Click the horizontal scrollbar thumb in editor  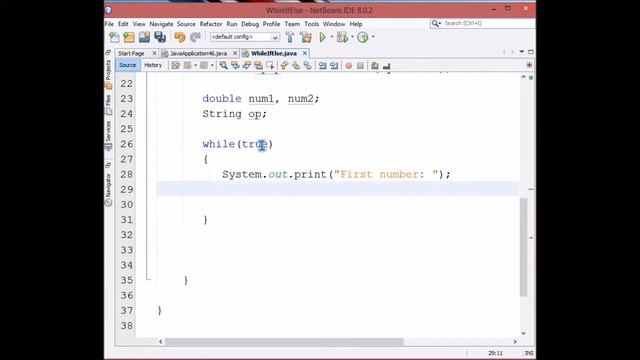pyautogui.click(x=284, y=342)
